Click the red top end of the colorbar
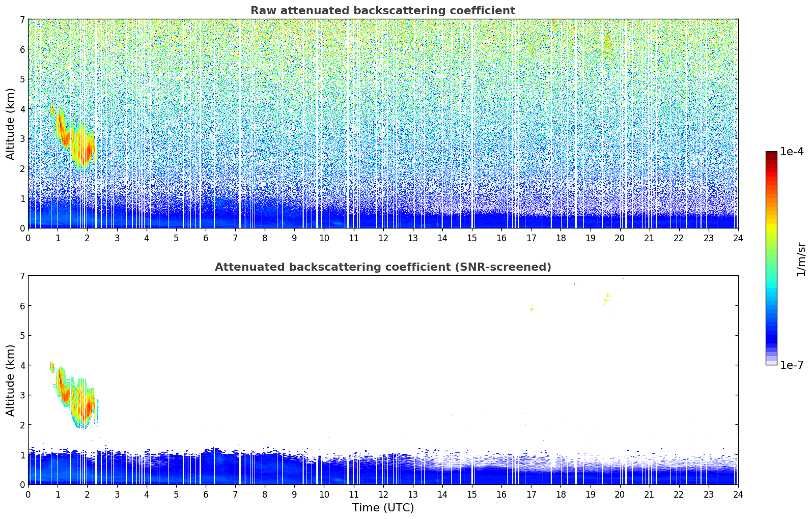Viewport: 812px width, 519px height. click(x=771, y=156)
